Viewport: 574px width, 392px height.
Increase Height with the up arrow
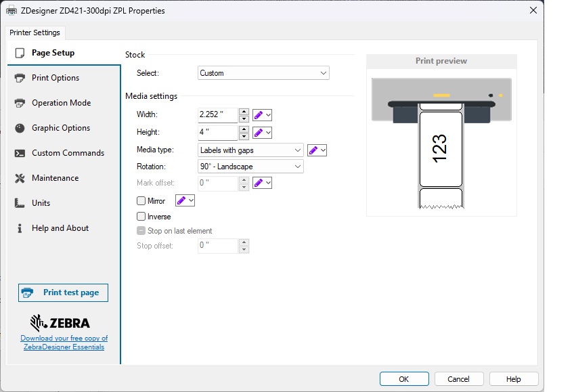point(244,129)
